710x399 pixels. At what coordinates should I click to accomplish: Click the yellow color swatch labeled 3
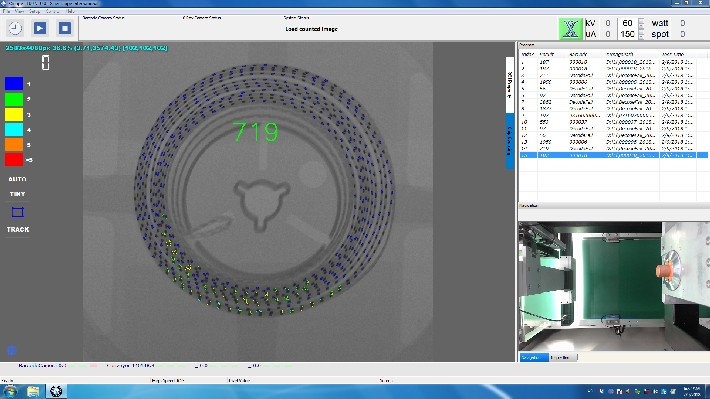[14, 115]
